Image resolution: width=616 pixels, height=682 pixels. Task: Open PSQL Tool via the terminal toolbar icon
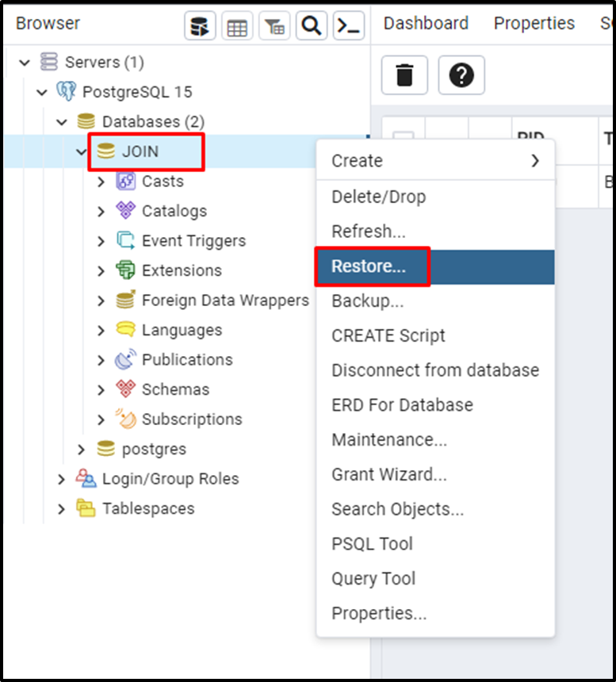(347, 25)
